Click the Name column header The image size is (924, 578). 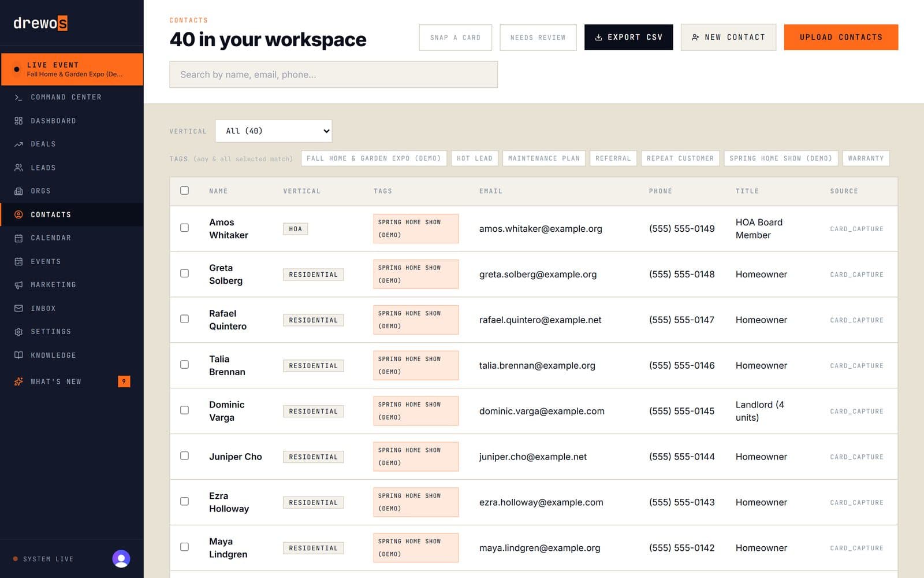pos(218,191)
